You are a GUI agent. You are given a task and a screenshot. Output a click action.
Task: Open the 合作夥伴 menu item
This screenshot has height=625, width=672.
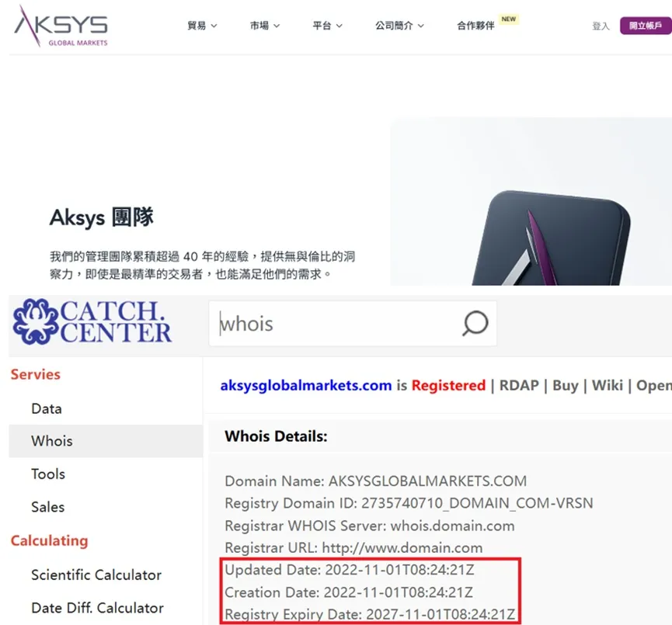coord(475,26)
